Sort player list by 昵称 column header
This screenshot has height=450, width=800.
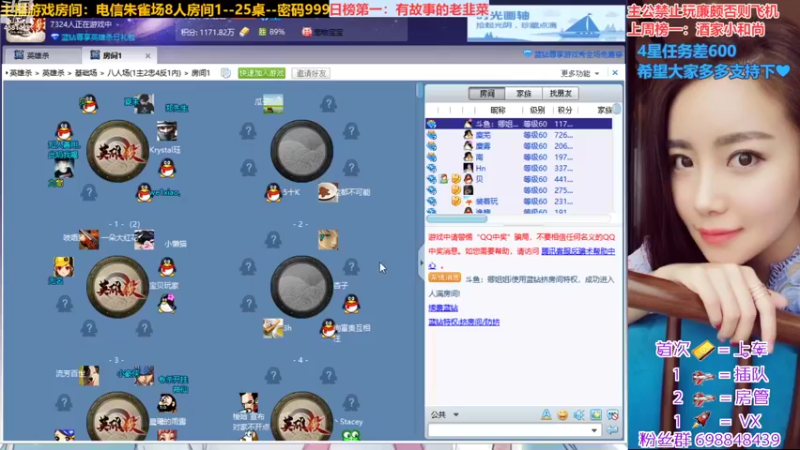click(x=497, y=110)
